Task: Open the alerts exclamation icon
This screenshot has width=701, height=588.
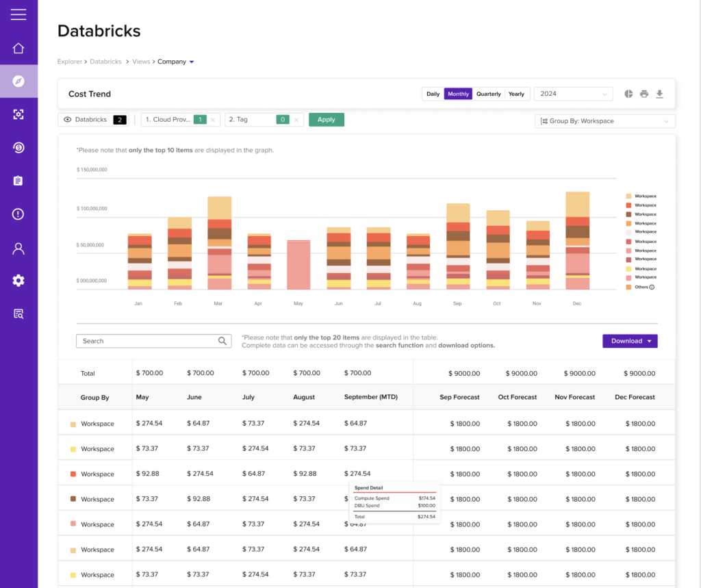Action: (x=18, y=214)
